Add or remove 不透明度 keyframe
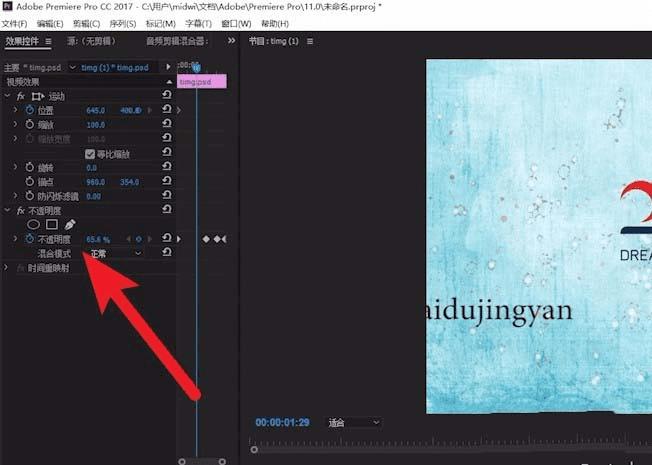The image size is (652, 465). 139,239
